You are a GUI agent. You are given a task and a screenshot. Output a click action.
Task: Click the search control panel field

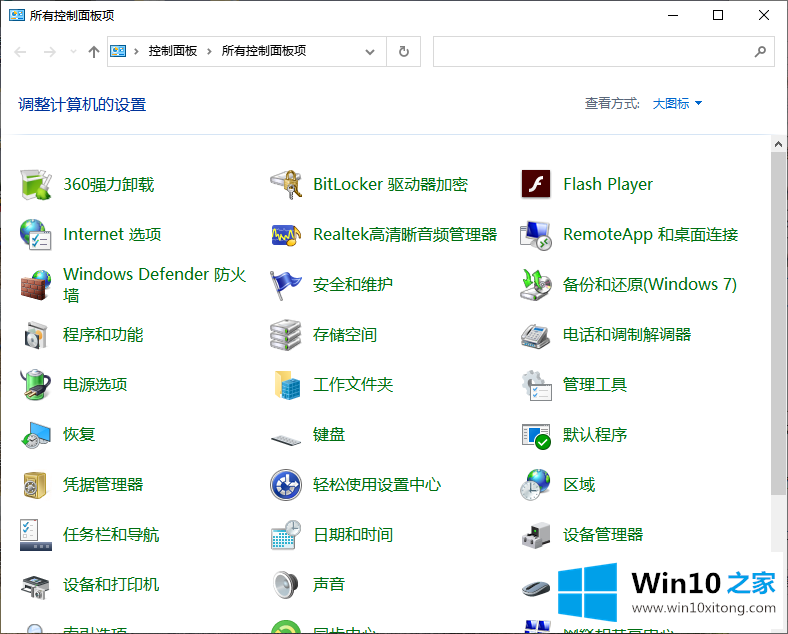[604, 52]
